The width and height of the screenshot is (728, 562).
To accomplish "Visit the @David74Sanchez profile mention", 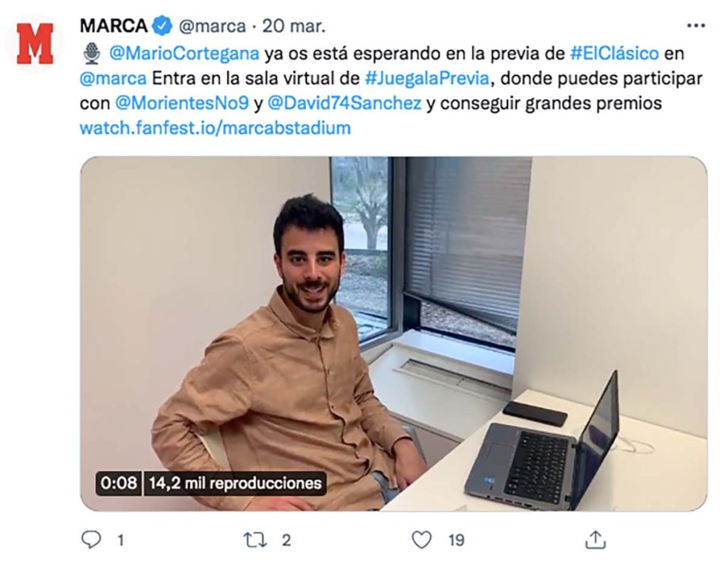I will (x=345, y=103).
